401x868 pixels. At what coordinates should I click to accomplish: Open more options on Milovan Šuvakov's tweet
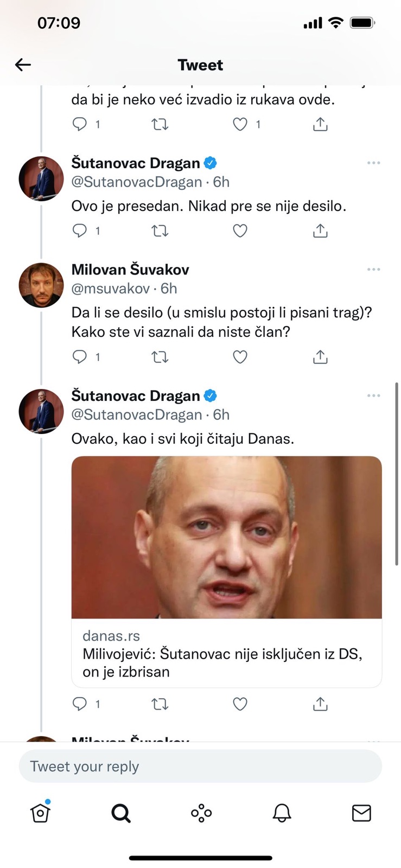pos(373,270)
